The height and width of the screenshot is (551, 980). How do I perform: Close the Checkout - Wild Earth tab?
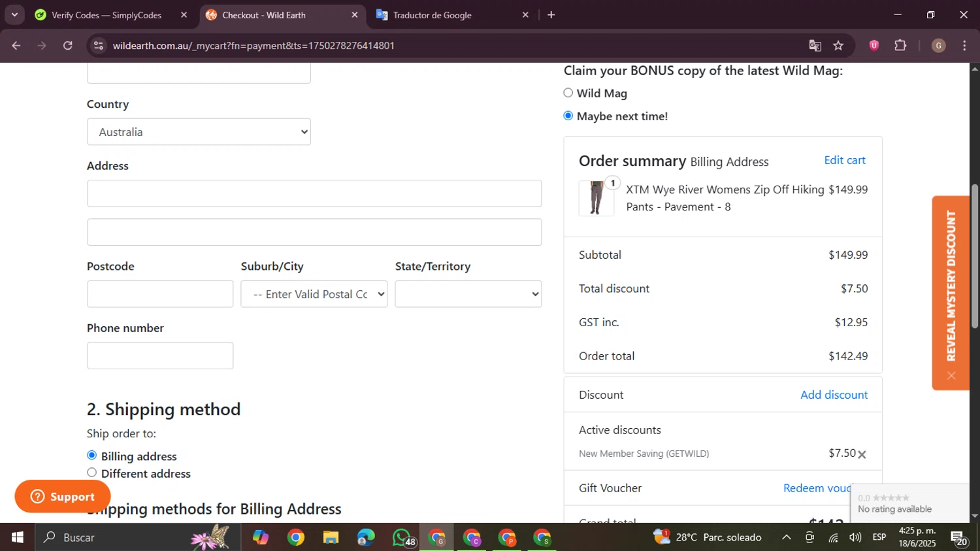point(355,15)
